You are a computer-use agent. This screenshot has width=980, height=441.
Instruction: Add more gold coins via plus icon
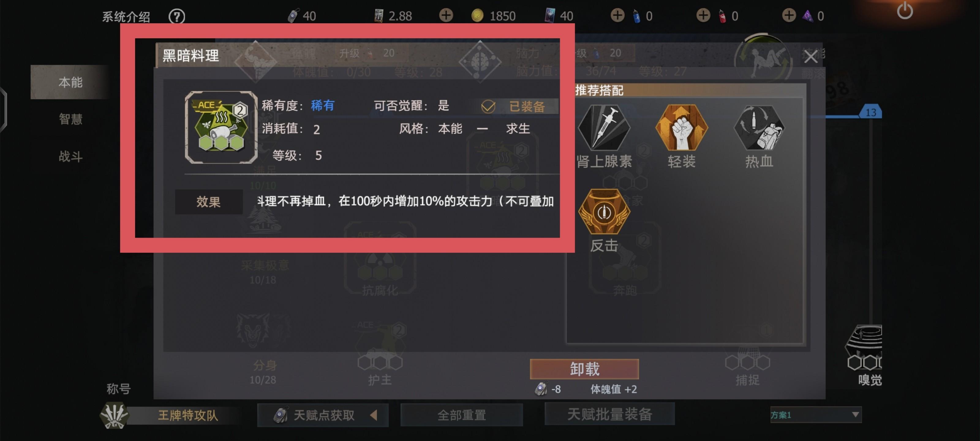[446, 16]
